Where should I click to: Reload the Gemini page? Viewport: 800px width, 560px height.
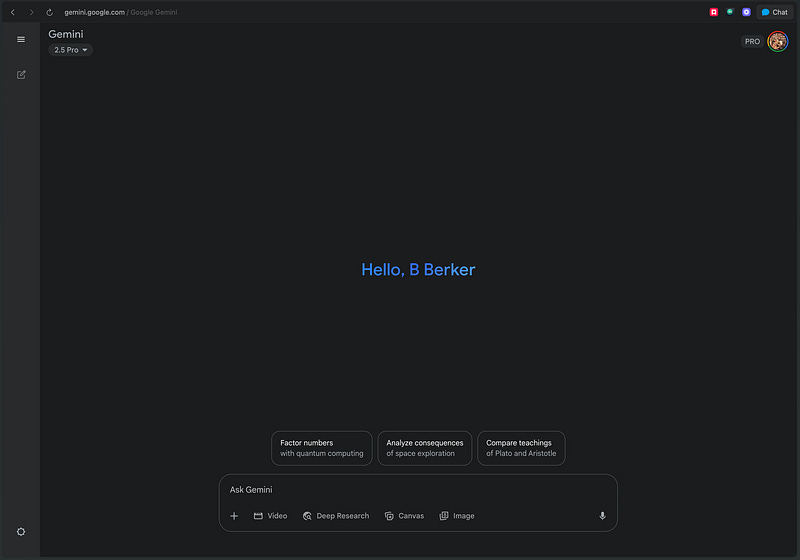[x=49, y=12]
